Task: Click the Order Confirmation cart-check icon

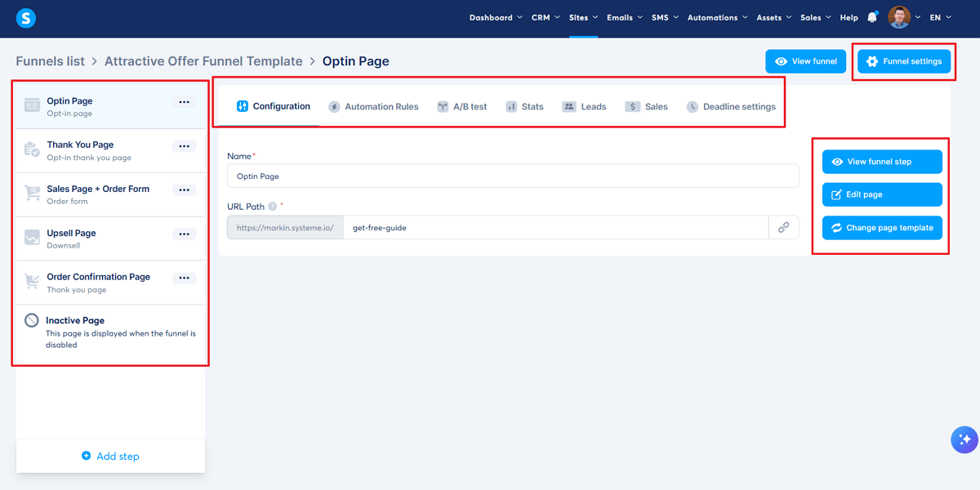Action: 32,282
